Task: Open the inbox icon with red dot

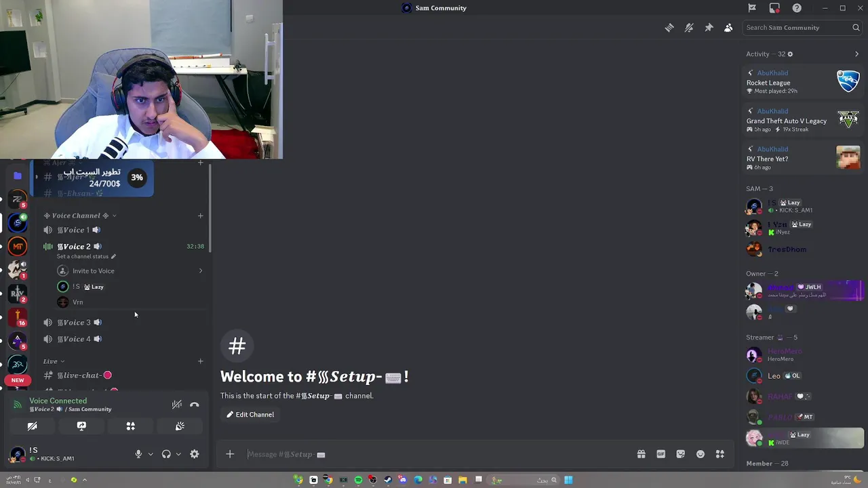Action: (x=774, y=8)
